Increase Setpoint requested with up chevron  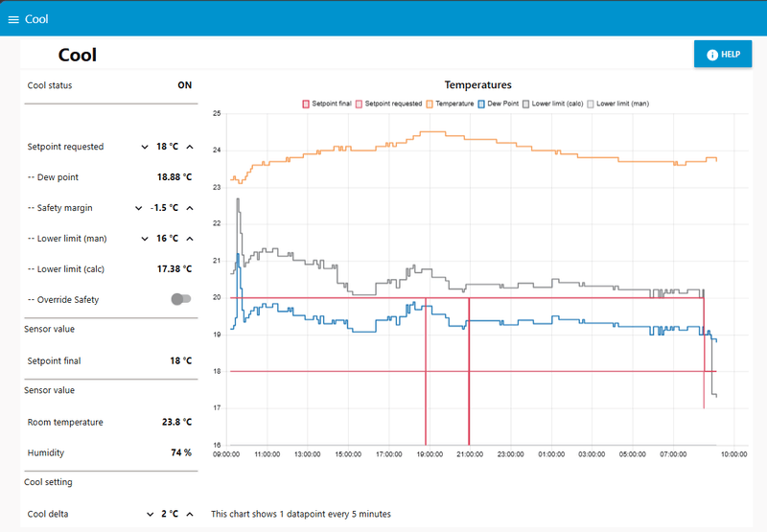point(190,147)
